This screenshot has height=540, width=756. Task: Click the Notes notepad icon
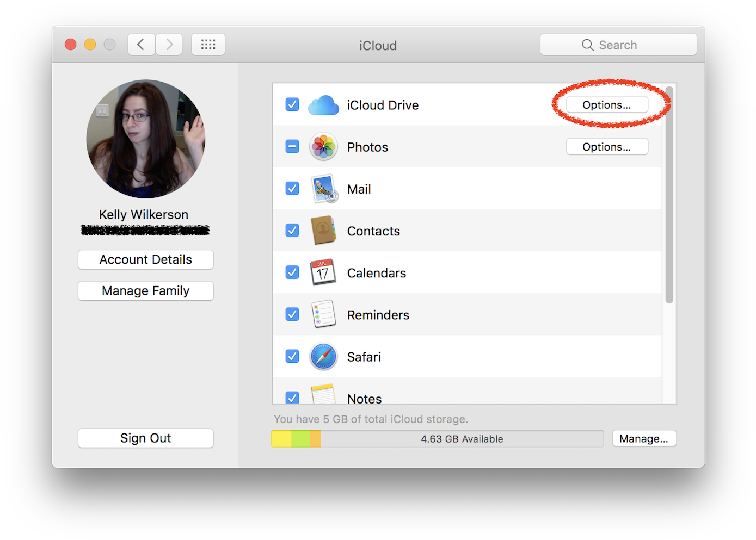[x=323, y=395]
